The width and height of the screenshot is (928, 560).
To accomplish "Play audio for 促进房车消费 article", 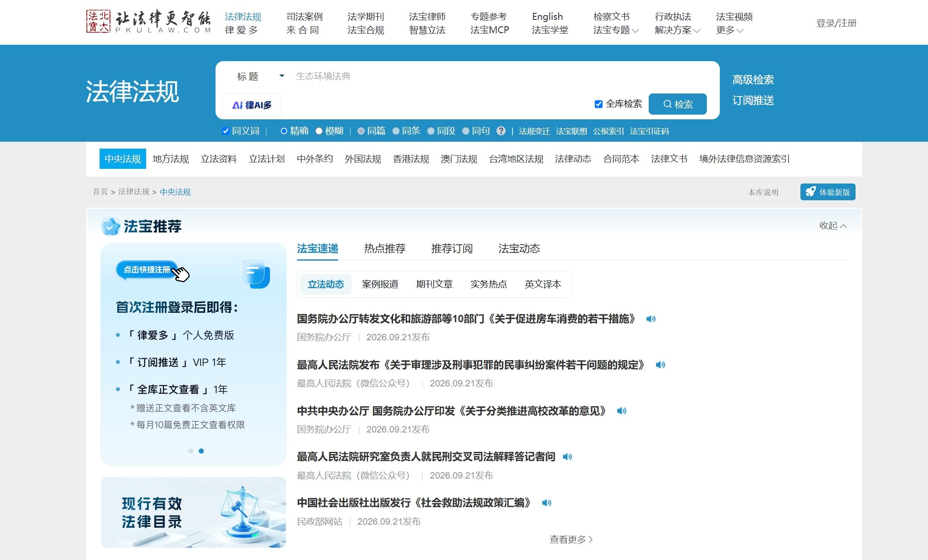I will point(651,319).
